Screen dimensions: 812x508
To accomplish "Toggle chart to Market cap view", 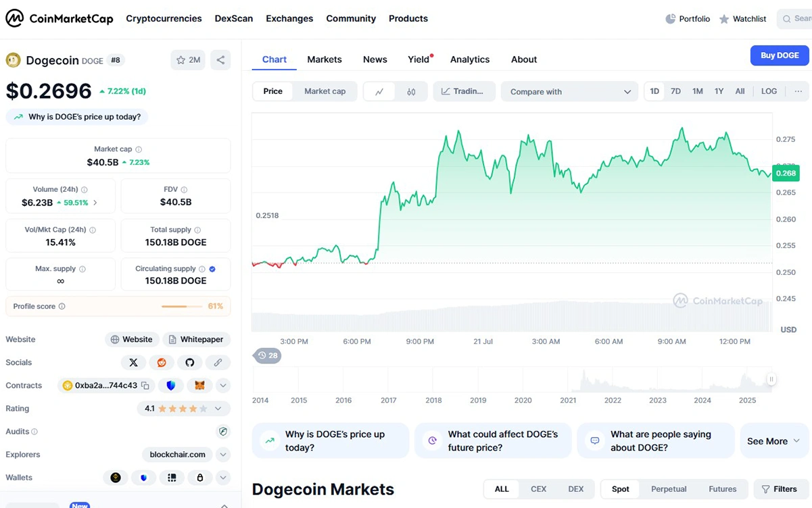I will tap(325, 92).
